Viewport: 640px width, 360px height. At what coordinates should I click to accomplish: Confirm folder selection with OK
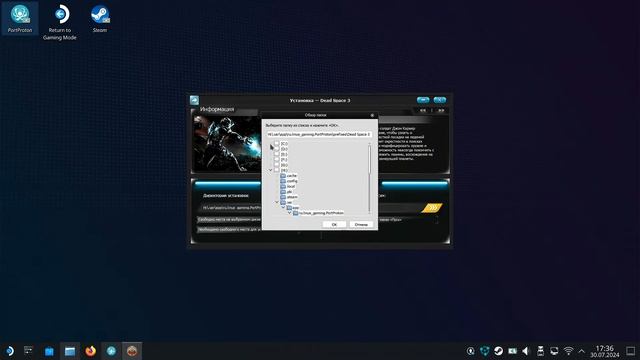tap(334, 224)
